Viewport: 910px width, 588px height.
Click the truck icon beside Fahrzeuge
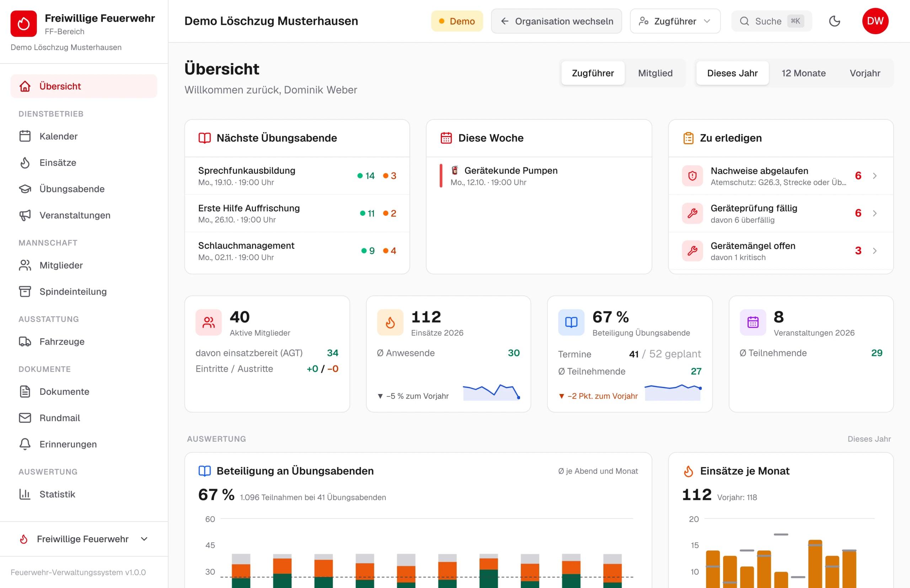coord(25,342)
